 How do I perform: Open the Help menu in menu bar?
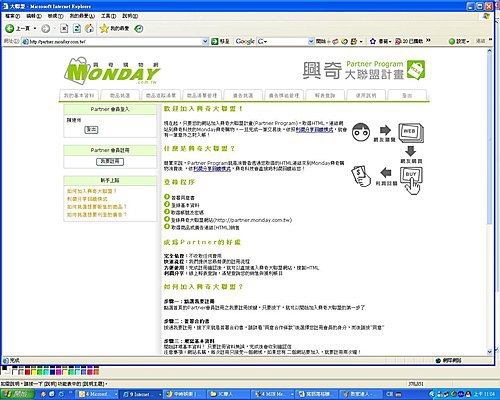coord(130,16)
